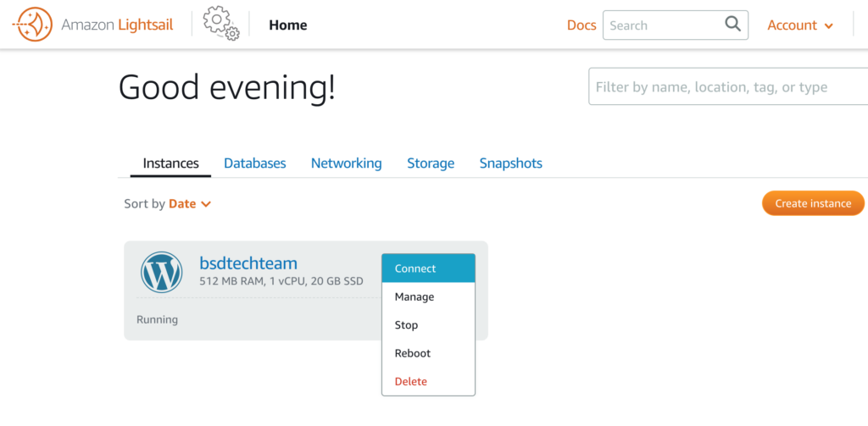Viewport: 868px width, 426px height.
Task: Select Manage in the instance menu
Action: point(428,296)
